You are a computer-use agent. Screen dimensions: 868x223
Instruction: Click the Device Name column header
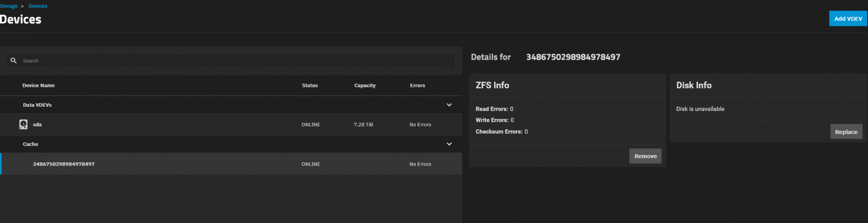38,85
